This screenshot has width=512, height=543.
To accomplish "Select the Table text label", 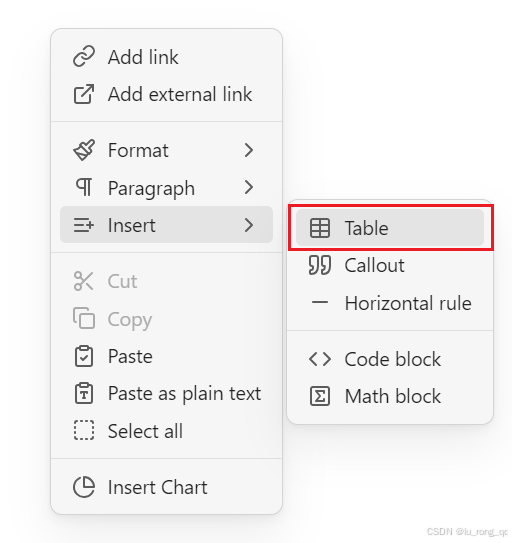I will 367,228.
